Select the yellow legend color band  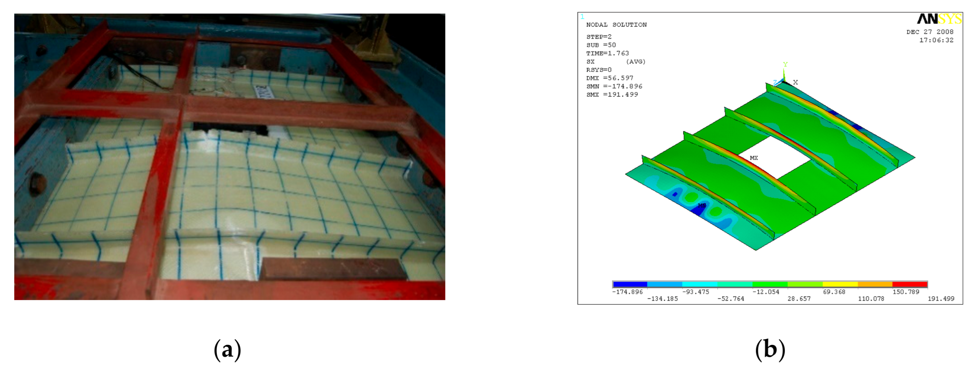coord(840,284)
